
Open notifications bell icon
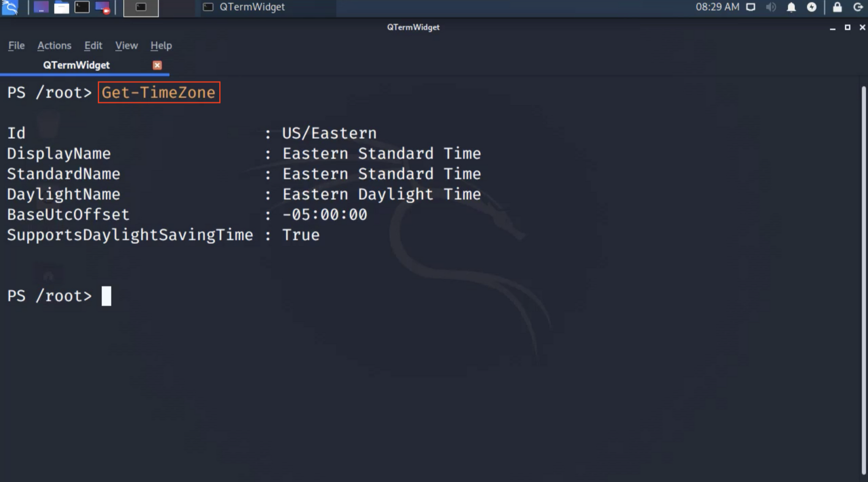coord(791,7)
